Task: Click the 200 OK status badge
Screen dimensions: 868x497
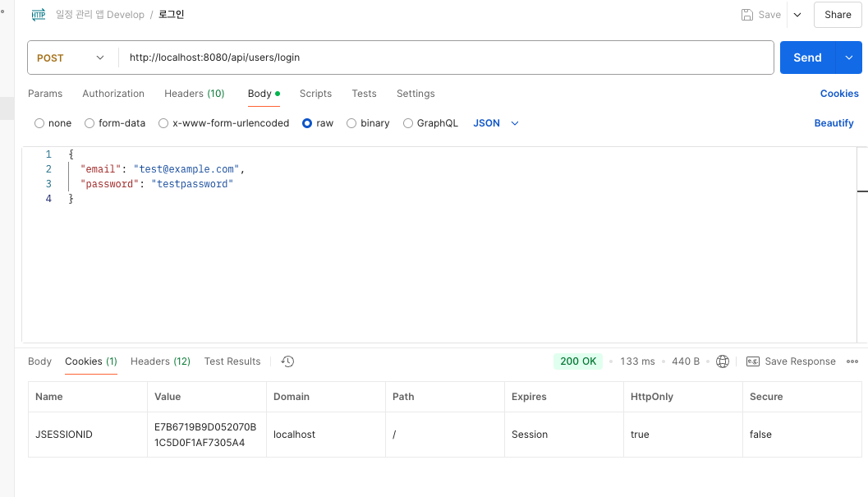Action: [578, 361]
